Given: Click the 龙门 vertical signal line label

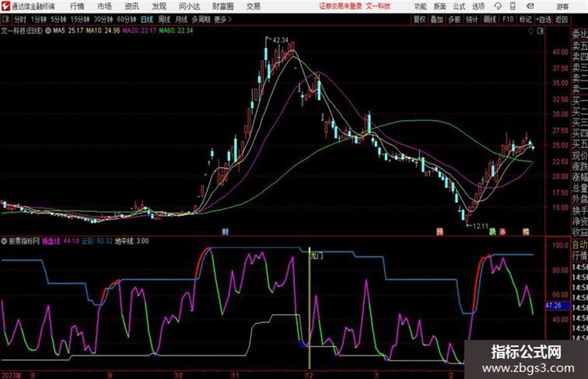Looking at the screenshot, I should (316, 256).
